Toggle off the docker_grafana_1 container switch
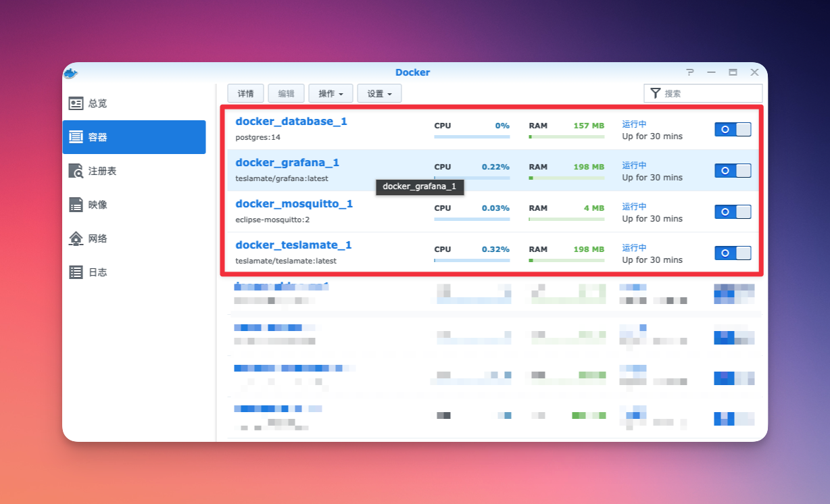Image resolution: width=830 pixels, height=504 pixels. click(733, 170)
